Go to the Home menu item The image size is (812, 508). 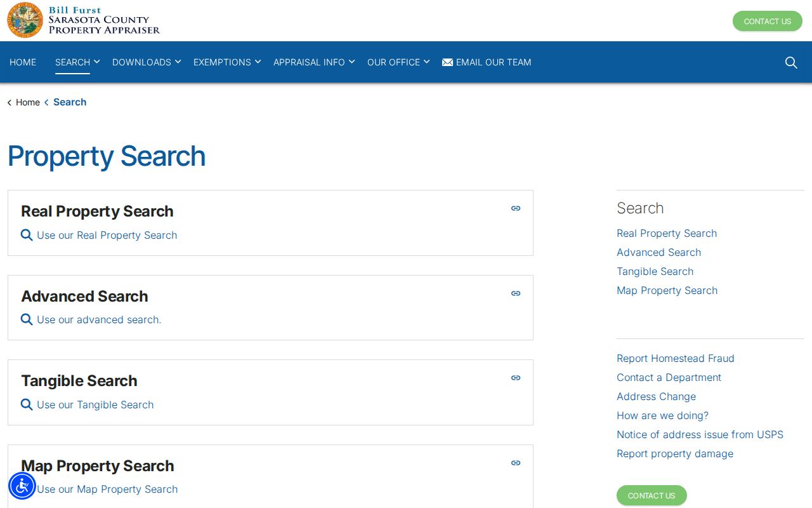(23, 62)
